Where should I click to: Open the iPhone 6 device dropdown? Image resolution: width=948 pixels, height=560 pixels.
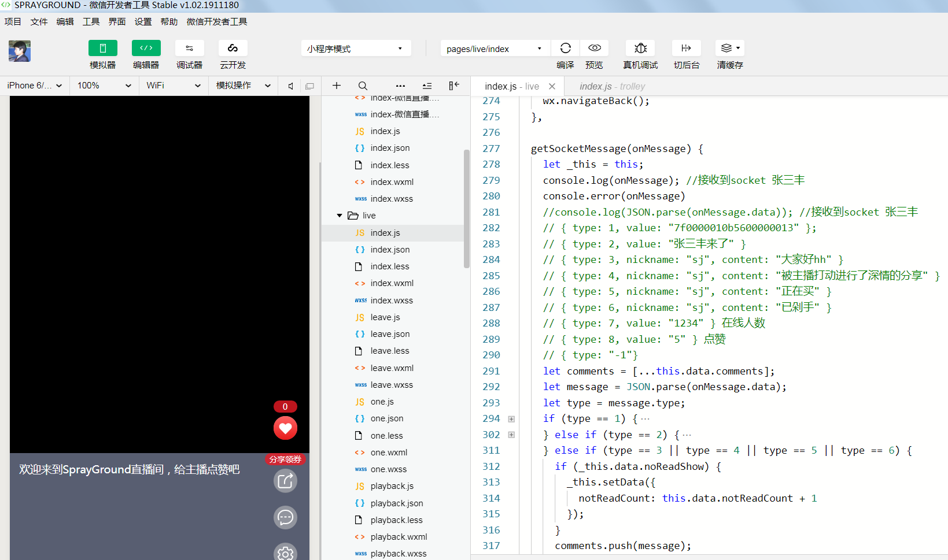click(x=35, y=86)
